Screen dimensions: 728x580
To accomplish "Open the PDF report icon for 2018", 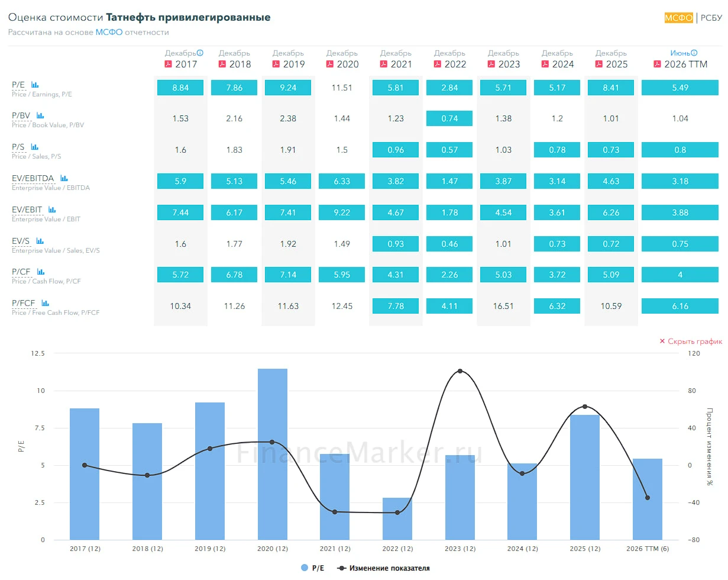I will [222, 64].
